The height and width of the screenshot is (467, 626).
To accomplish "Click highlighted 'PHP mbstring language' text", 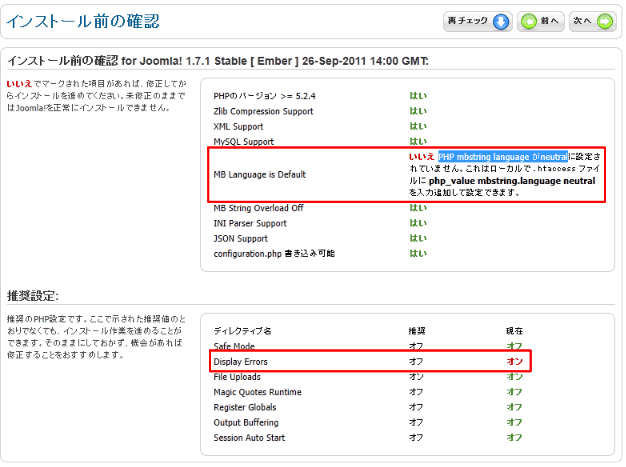I will 503,157.
